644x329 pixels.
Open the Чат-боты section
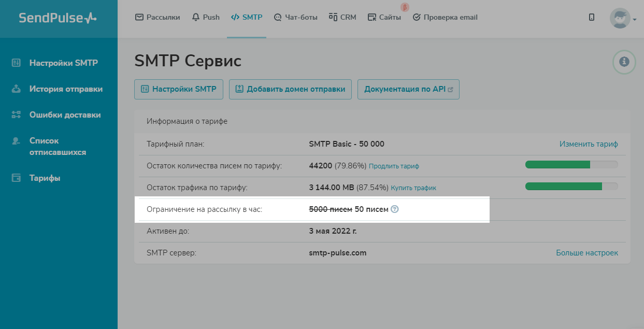tap(295, 17)
